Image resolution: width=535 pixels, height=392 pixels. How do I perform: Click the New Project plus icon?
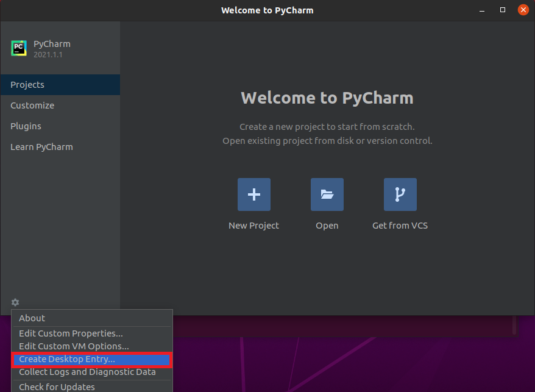point(253,194)
